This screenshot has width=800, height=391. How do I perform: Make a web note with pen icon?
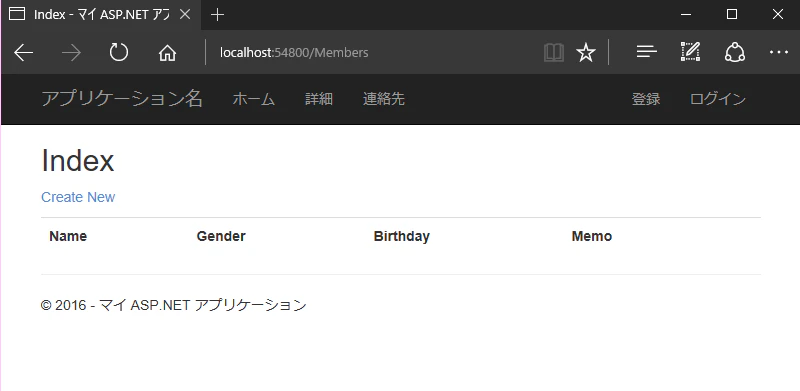(690, 52)
